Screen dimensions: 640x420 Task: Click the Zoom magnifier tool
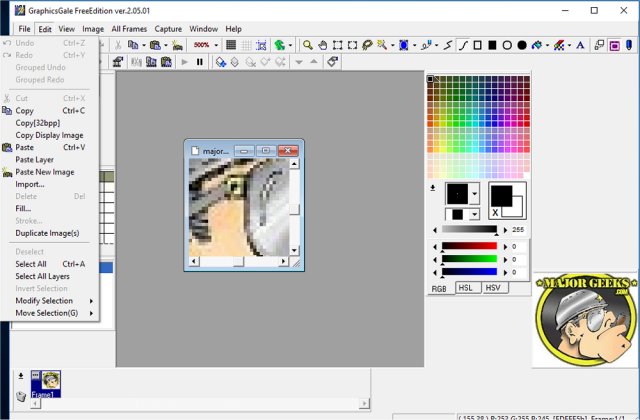coord(308,45)
